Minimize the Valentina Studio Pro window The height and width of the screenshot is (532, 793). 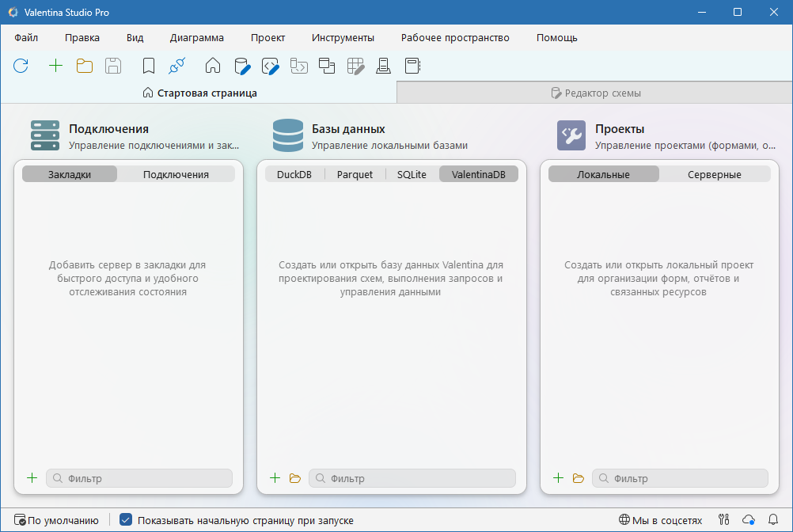(701, 12)
